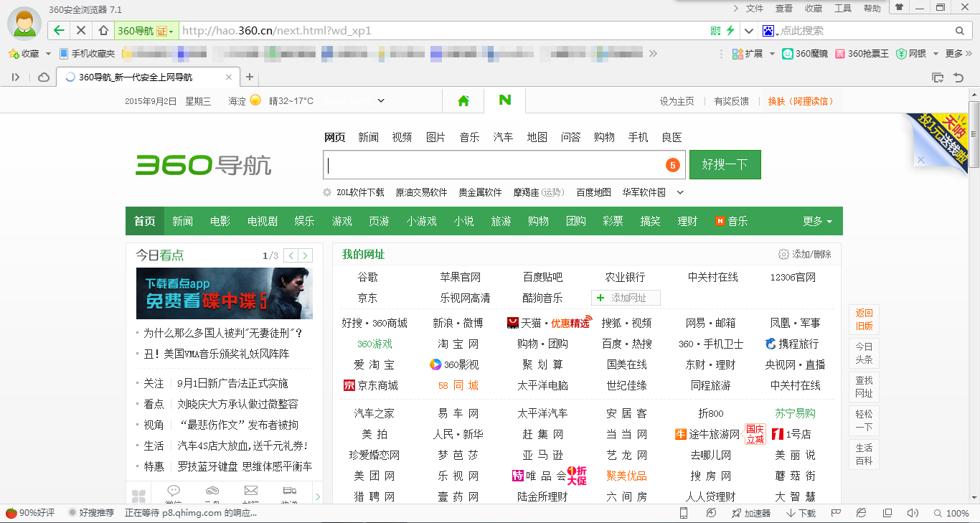Open the 帮助 menu

pyautogui.click(x=872, y=9)
